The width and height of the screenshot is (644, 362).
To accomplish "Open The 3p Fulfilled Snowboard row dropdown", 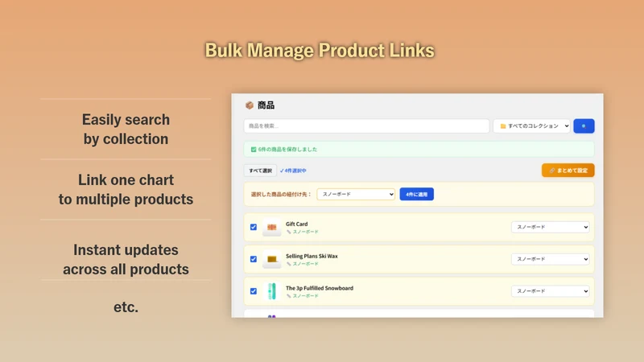I will click(550, 291).
